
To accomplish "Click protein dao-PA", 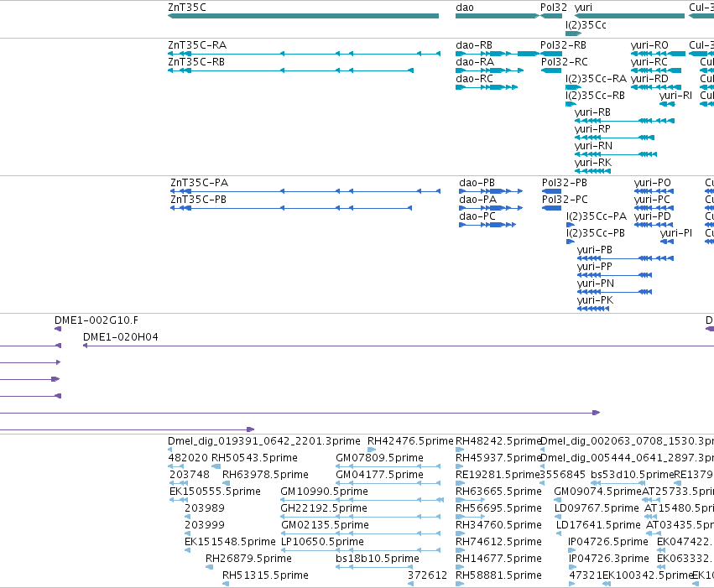I will pyautogui.click(x=491, y=208).
